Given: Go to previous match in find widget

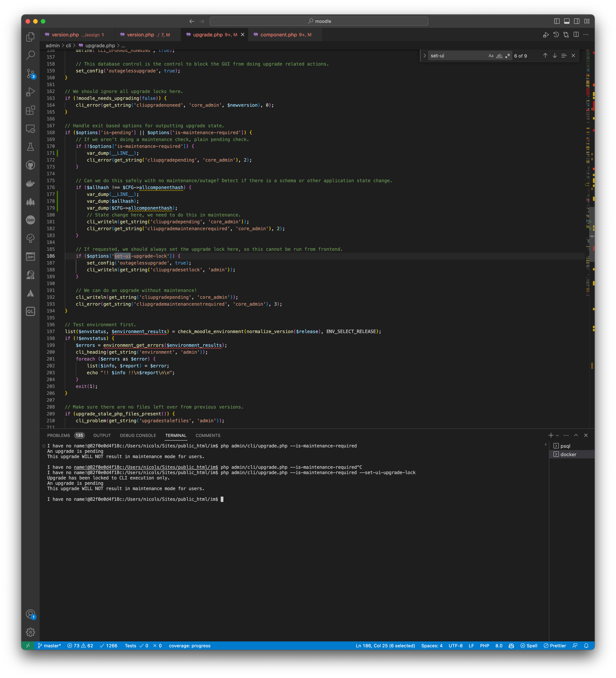Looking at the screenshot, I should point(545,56).
